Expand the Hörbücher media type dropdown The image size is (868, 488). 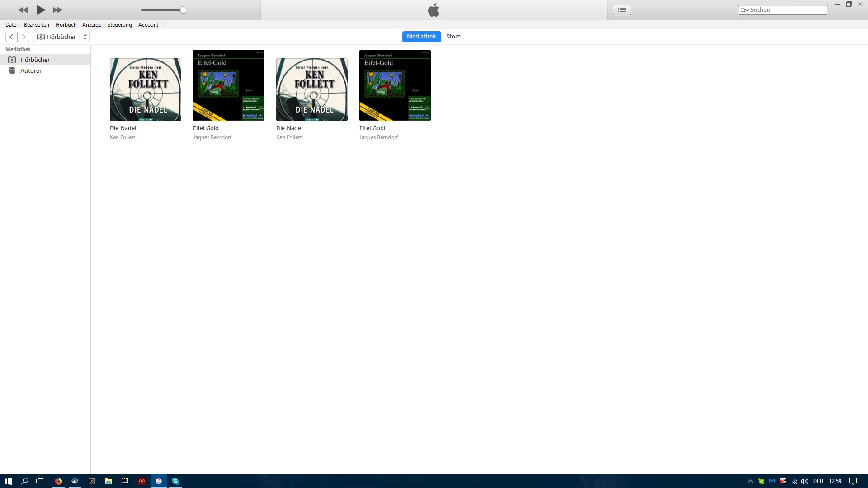pos(61,37)
